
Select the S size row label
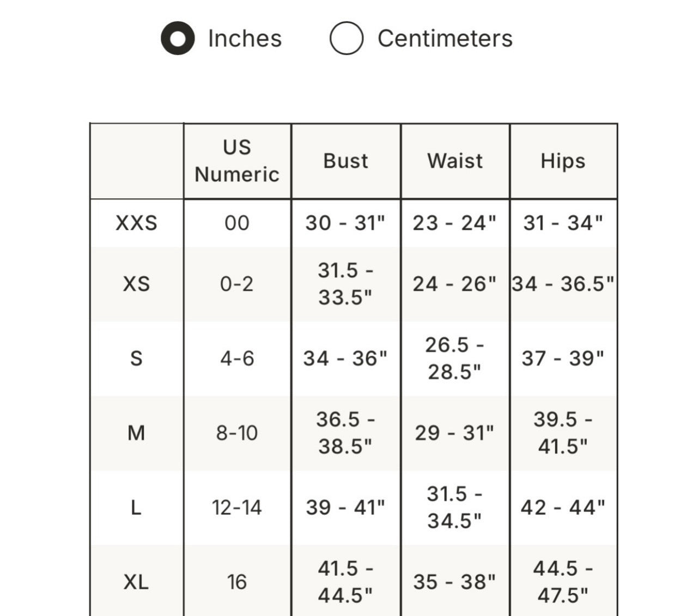click(136, 359)
